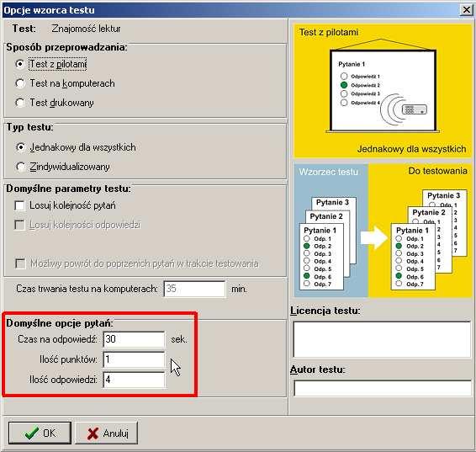Click the 'Jednakowy dla wszystkich' preview caption
Image resolution: width=476 pixels, height=452 pixels.
pos(411,149)
